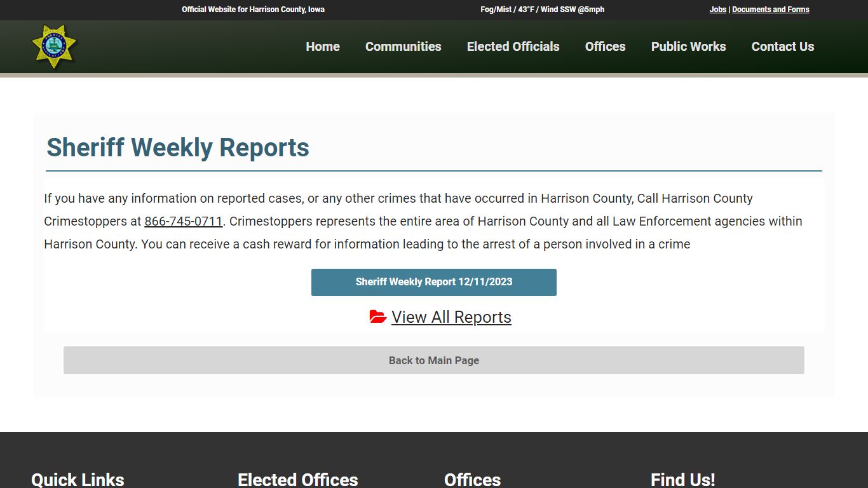The width and height of the screenshot is (868, 488).
Task: Click the Harrison County sheriff star logo
Action: (54, 46)
